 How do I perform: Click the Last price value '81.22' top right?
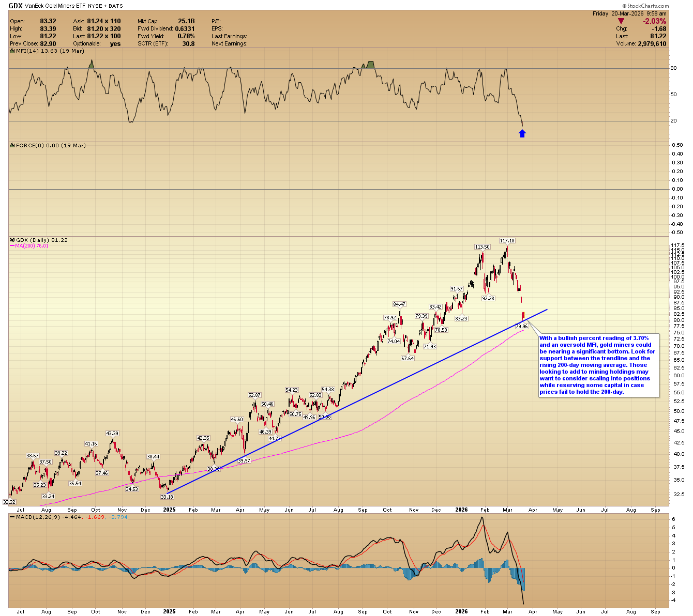pos(658,36)
